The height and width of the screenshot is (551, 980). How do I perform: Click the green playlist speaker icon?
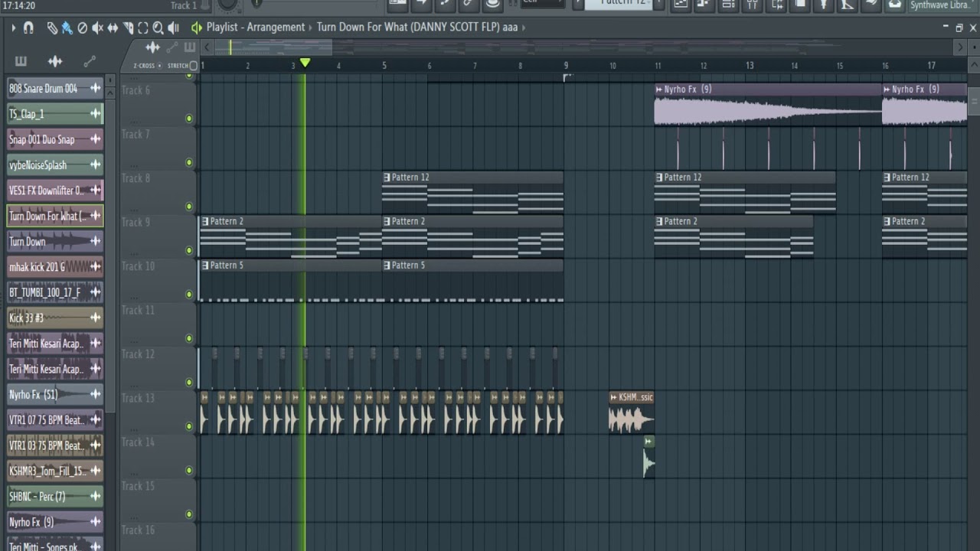197,28
